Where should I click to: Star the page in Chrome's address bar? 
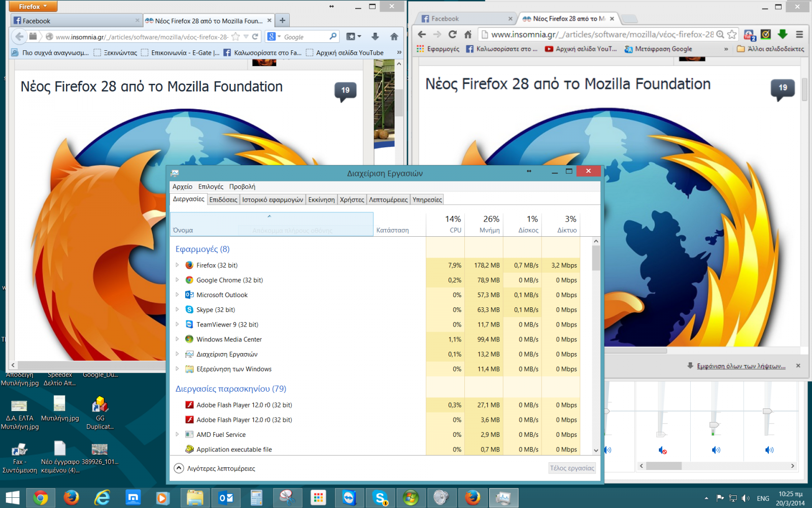point(732,35)
